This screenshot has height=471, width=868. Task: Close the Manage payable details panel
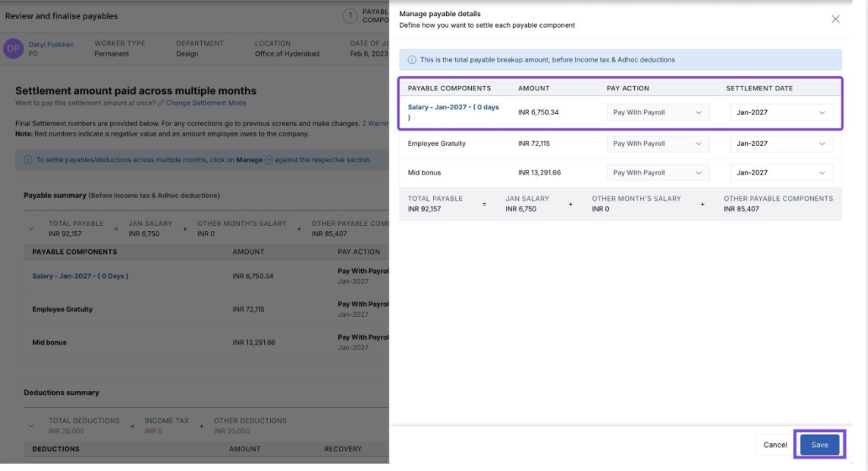click(835, 19)
